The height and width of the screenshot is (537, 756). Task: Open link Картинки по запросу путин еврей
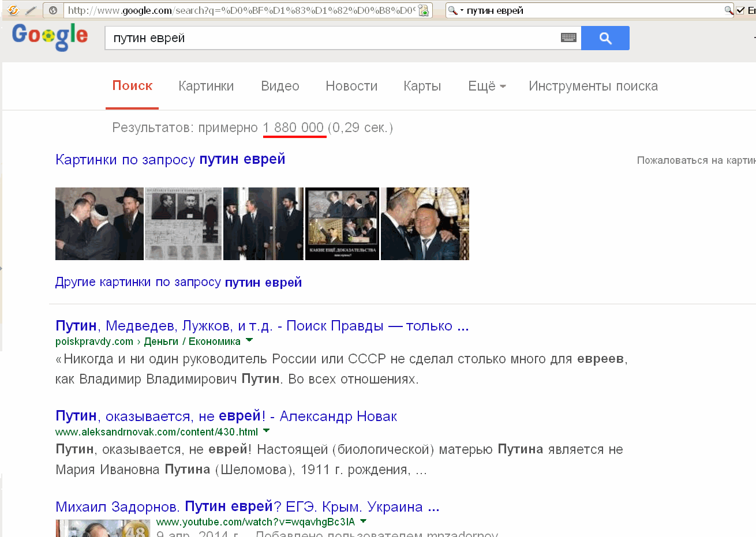pos(170,159)
